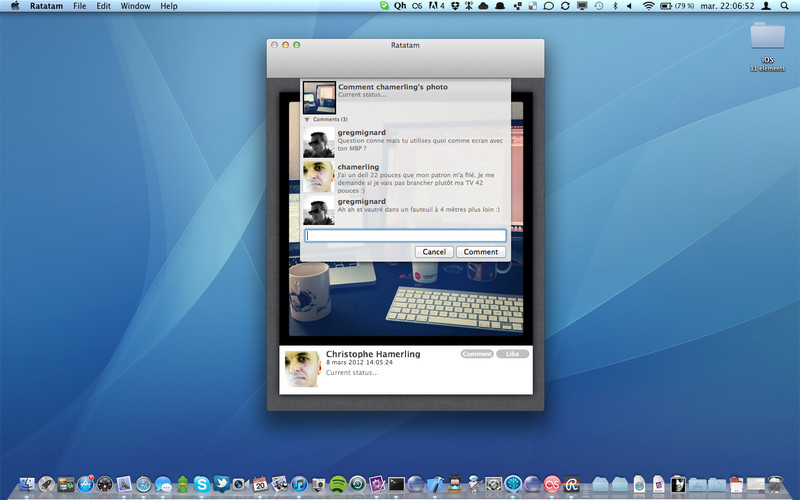The width and height of the screenshot is (800, 500).
Task: Submit with the Comment button in sheet
Action: coord(481,252)
